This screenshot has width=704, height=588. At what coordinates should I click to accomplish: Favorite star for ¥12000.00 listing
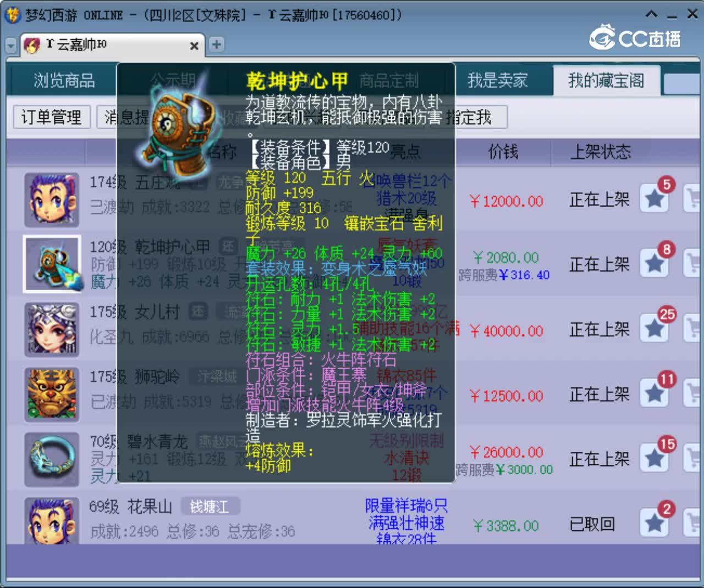[x=654, y=199]
